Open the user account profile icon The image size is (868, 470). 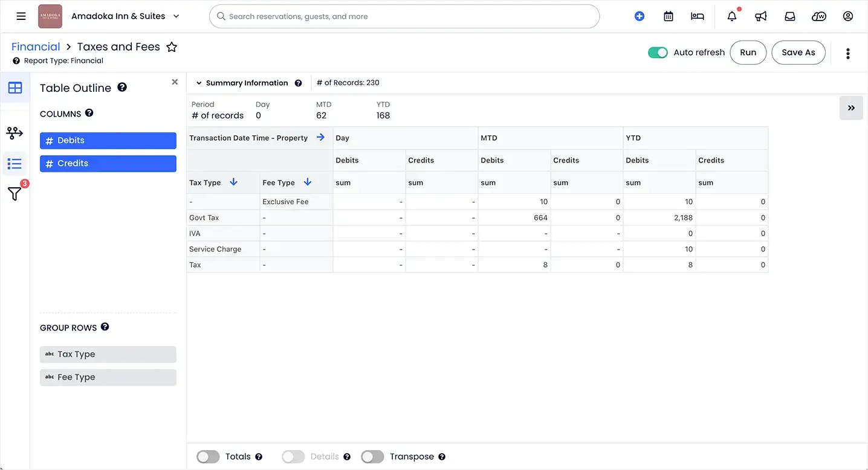click(x=848, y=16)
